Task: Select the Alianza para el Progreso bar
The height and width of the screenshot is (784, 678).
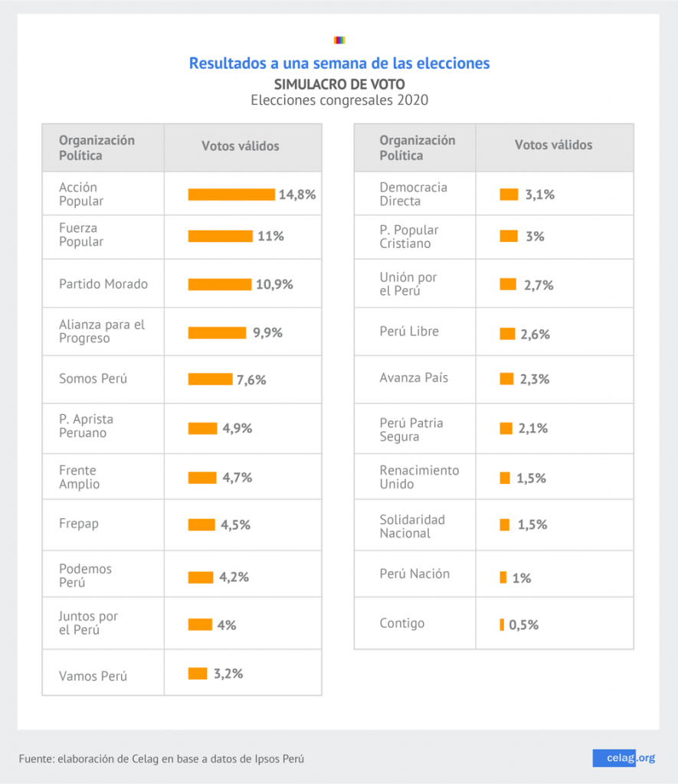Action: (217, 333)
